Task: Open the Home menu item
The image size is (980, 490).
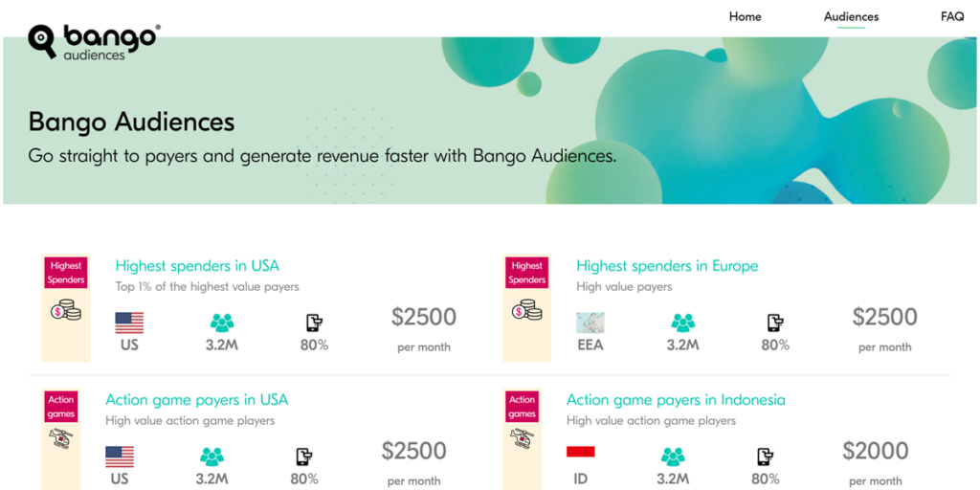Action: (746, 16)
